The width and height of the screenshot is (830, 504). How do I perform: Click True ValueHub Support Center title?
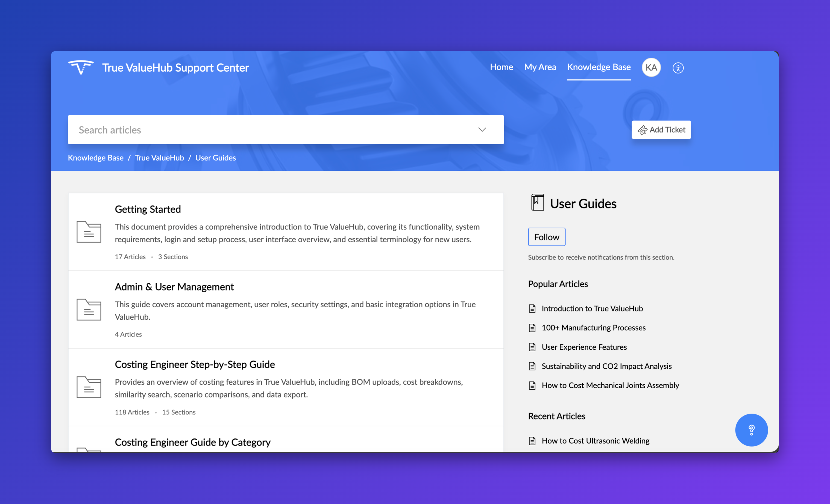tap(175, 68)
